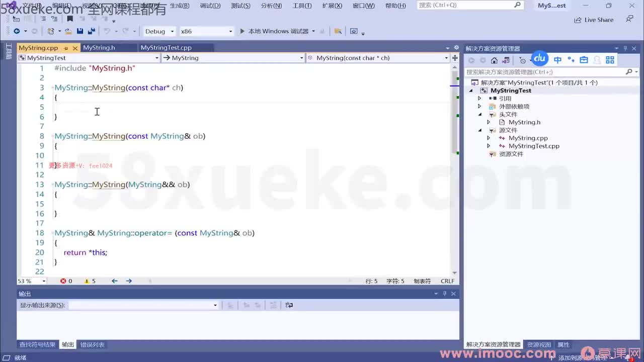Image resolution: width=644 pixels, height=362 pixels.
Task: Click the warning count icon showing 5
Action: pos(87,281)
